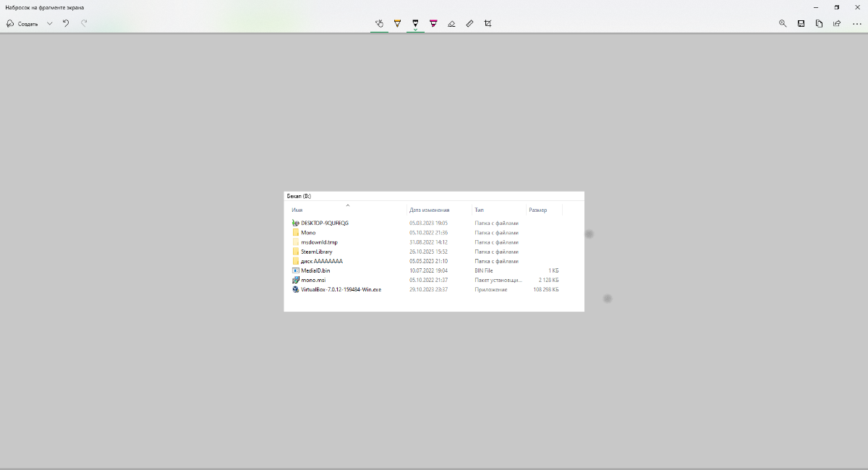Screen dimensions: 868x470
Task: Open the ruler tool
Action: [x=469, y=23]
